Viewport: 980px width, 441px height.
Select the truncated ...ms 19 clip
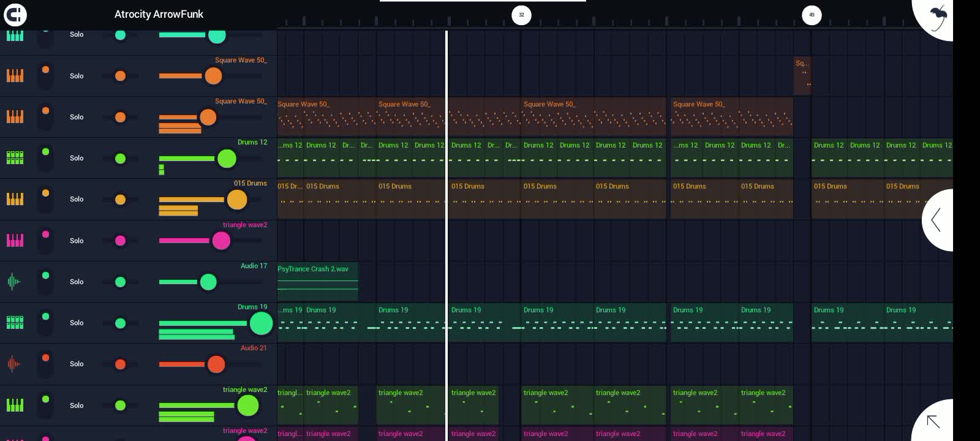291,323
